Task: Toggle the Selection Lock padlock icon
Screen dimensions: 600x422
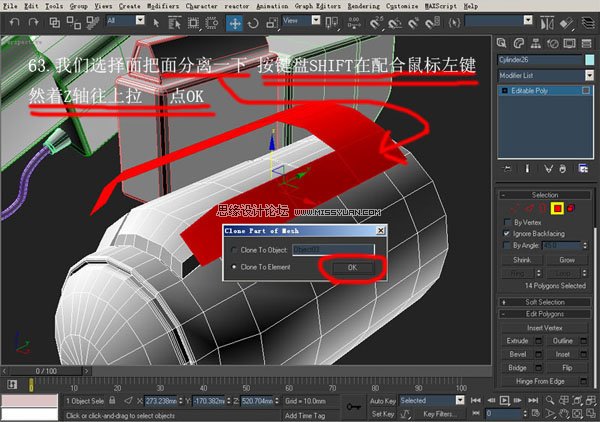Action: coord(112,401)
